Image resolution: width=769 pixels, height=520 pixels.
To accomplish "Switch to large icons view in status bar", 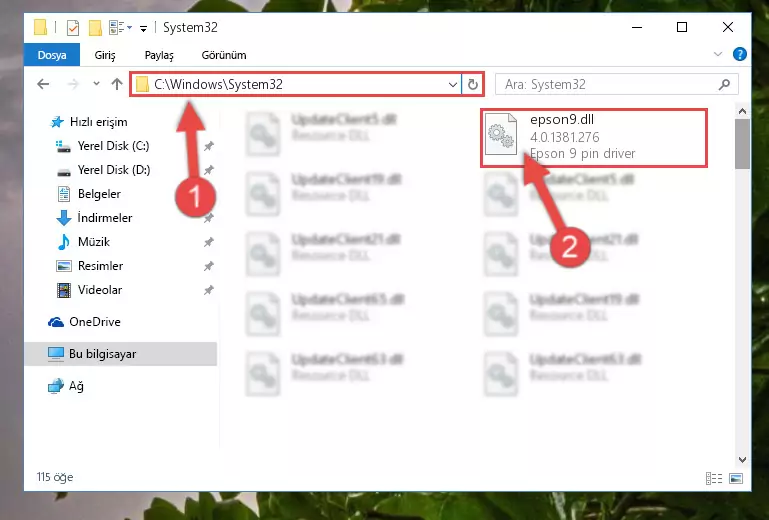I will click(736, 478).
